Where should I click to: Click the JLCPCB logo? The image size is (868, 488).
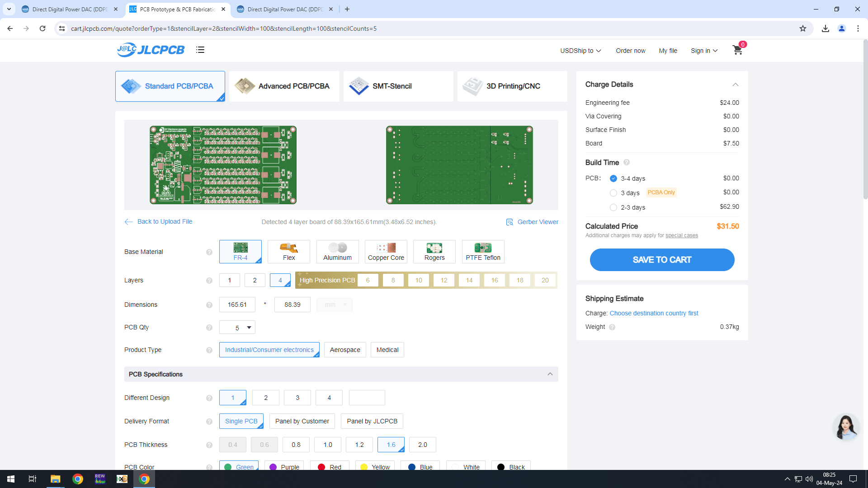tap(151, 50)
